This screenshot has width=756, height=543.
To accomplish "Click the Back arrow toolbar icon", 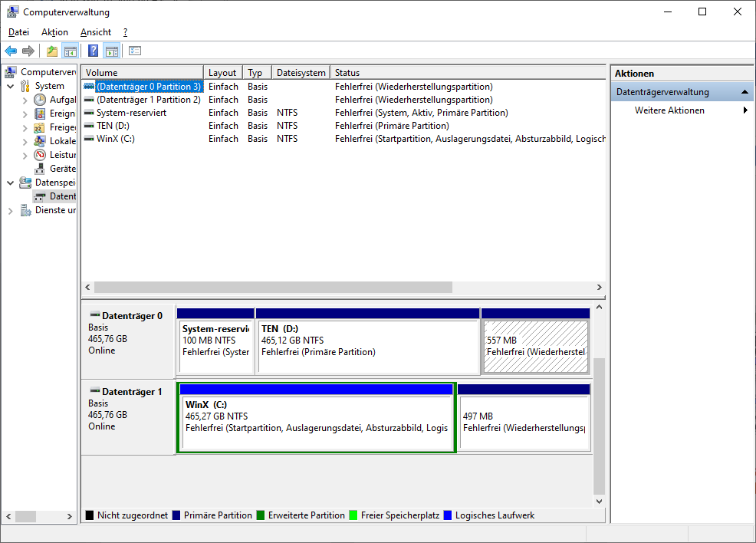I will [x=11, y=51].
